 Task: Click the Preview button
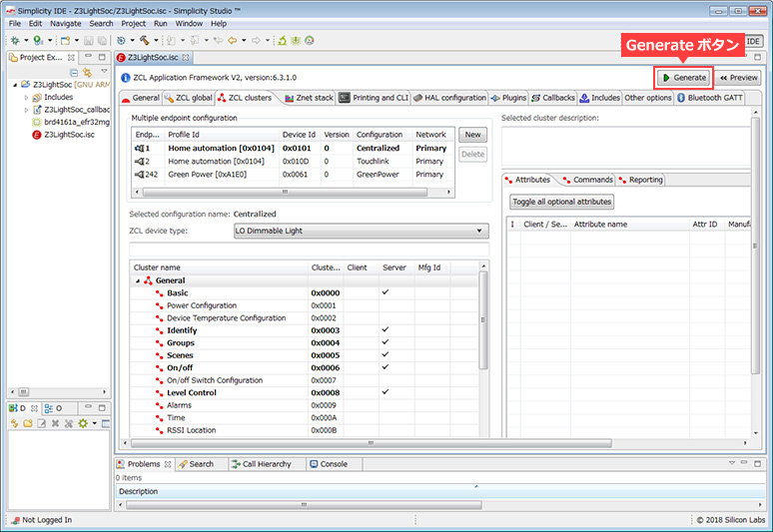coord(738,77)
